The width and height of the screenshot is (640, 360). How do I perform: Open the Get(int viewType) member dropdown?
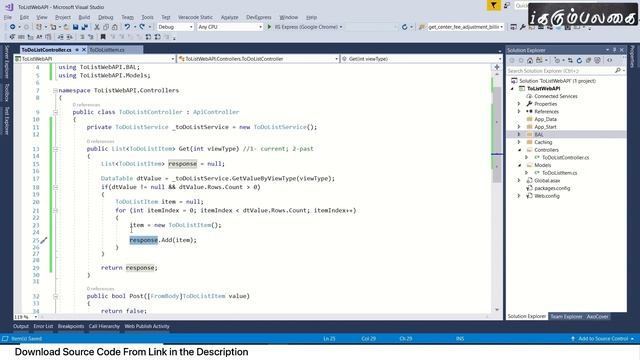(x=499, y=59)
